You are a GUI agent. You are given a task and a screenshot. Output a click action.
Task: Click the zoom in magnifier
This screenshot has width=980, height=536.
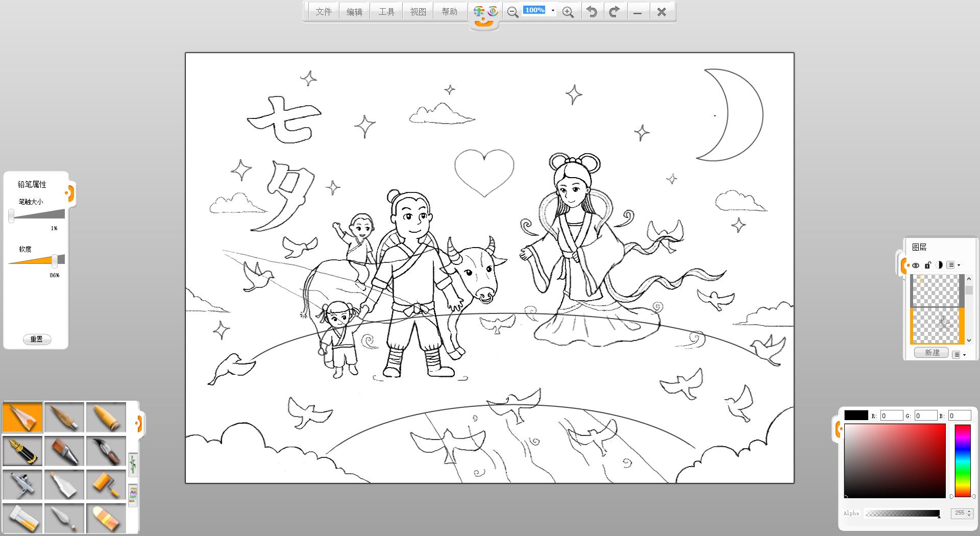tap(568, 12)
